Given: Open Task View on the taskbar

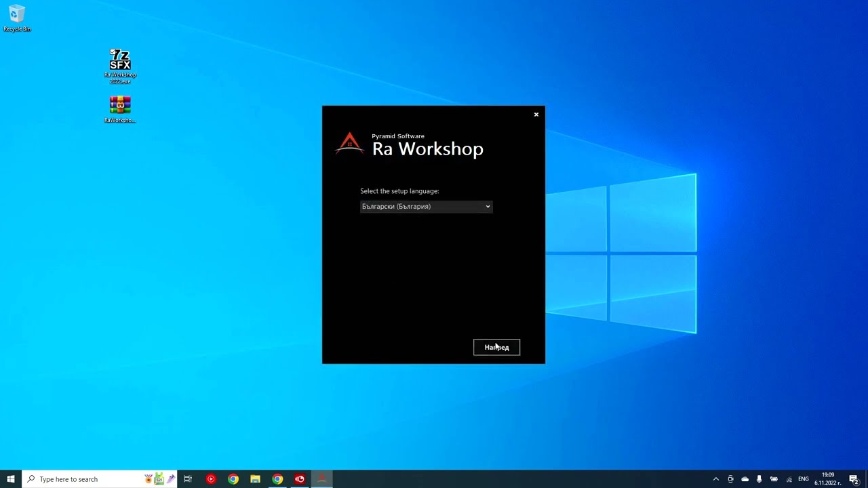Looking at the screenshot, I should 188,479.
